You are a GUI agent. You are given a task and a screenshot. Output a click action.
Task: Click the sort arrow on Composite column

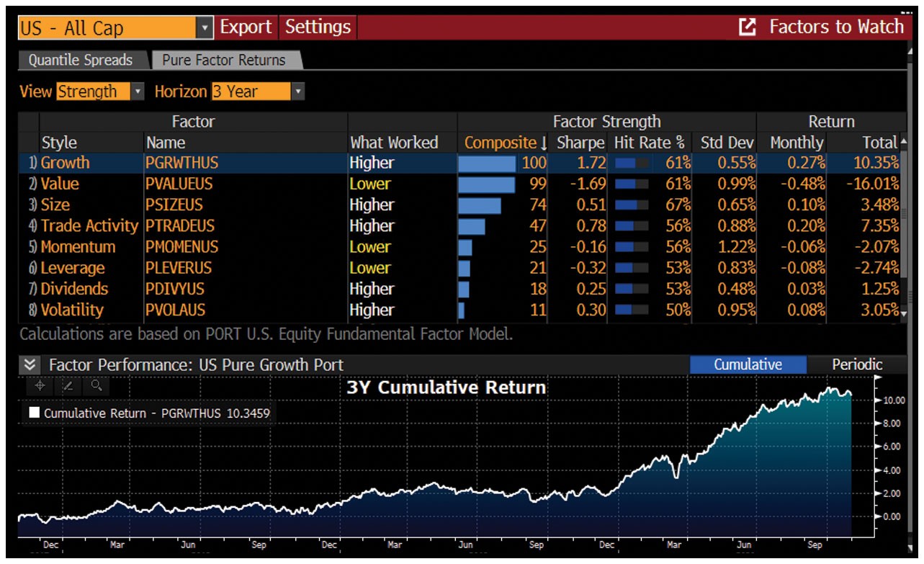(x=543, y=143)
